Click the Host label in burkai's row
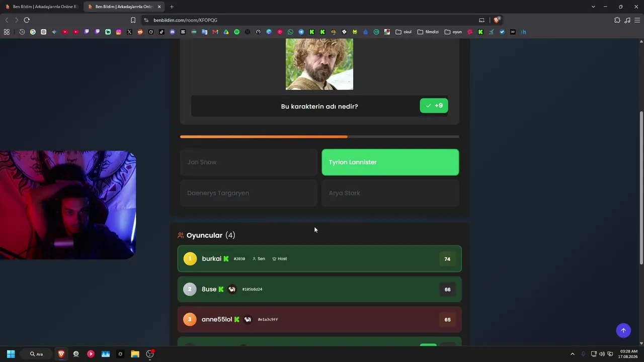The width and height of the screenshot is (644, 362). pyautogui.click(x=280, y=259)
